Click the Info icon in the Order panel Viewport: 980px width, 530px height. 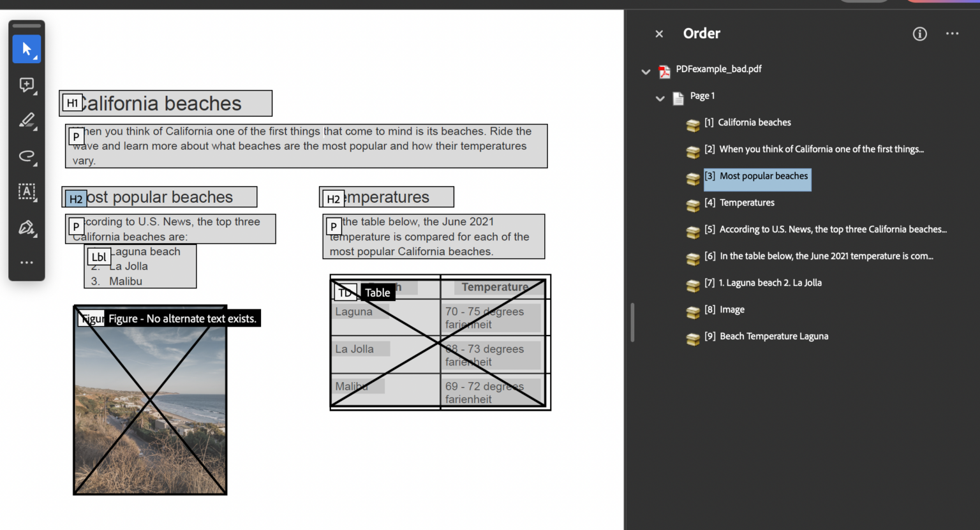coord(919,34)
